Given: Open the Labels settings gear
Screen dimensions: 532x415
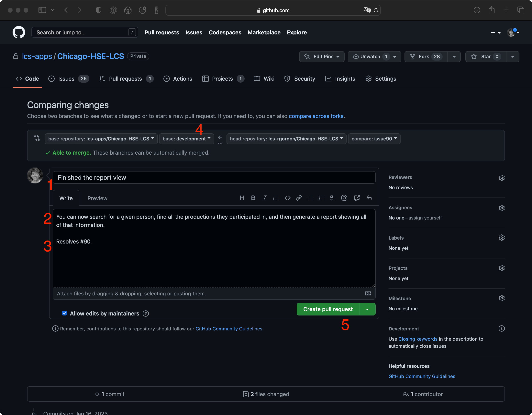Looking at the screenshot, I should [x=502, y=237].
